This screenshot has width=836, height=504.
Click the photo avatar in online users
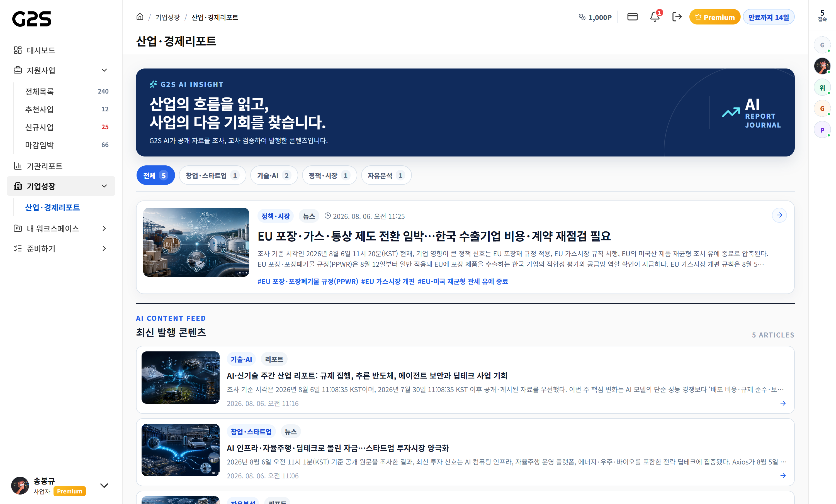coord(822,66)
